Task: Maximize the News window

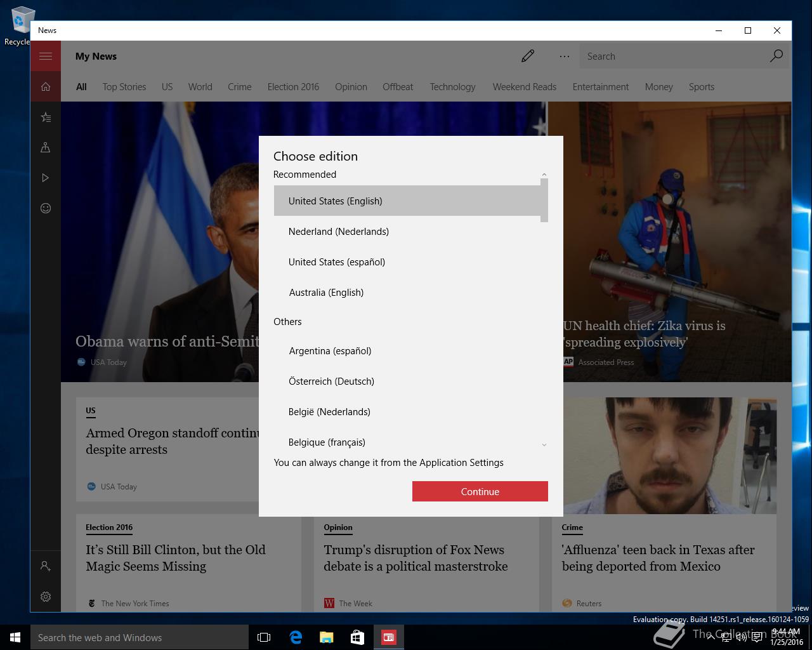Action: coord(748,30)
